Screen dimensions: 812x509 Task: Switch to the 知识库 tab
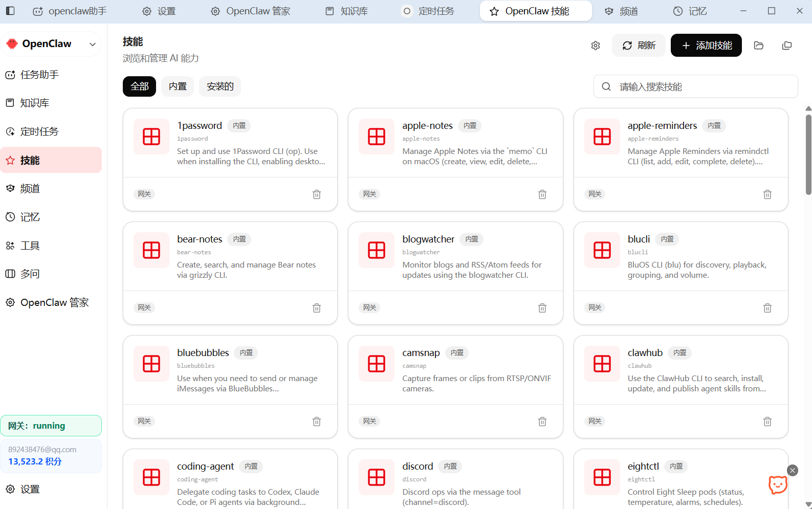click(x=347, y=11)
